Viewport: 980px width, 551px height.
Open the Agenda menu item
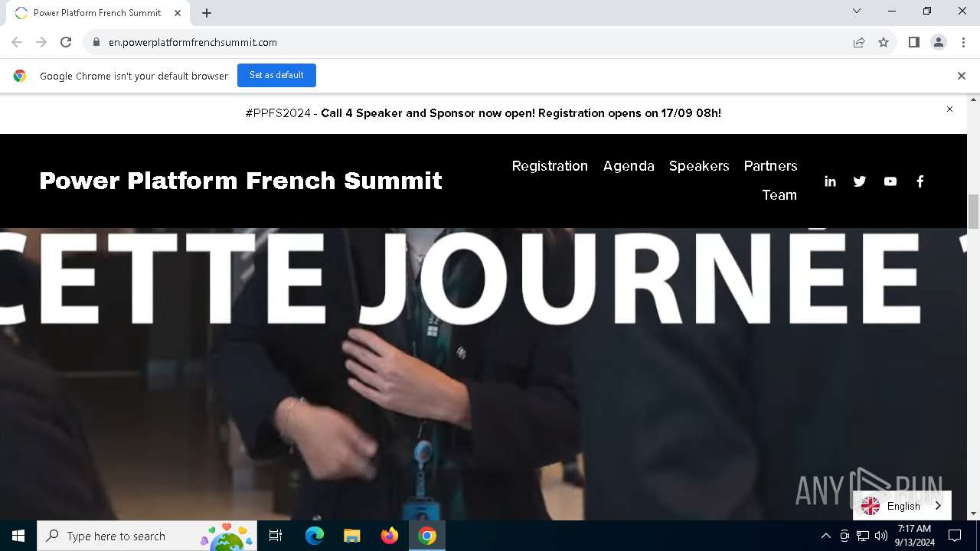pyautogui.click(x=629, y=166)
